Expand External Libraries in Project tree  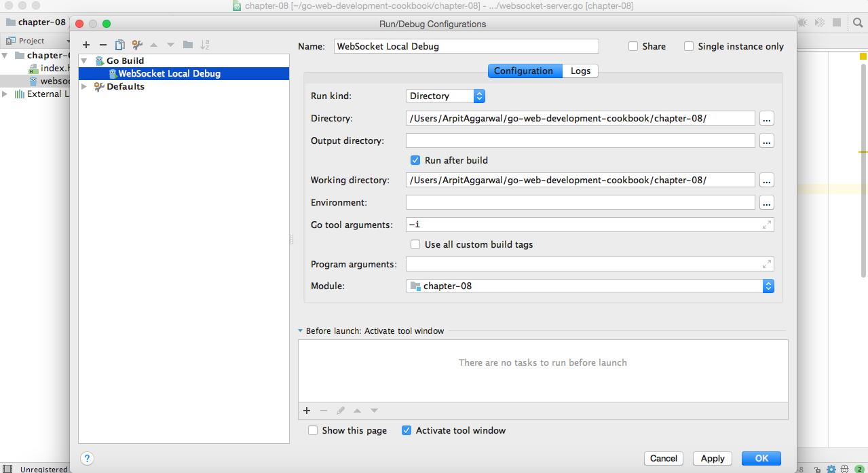pos(5,94)
